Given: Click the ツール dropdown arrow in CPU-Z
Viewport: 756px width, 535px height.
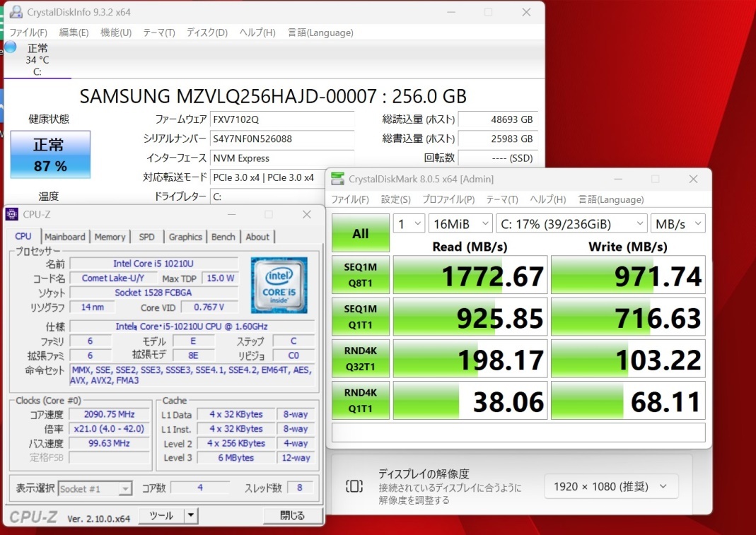Looking at the screenshot, I should click(192, 515).
